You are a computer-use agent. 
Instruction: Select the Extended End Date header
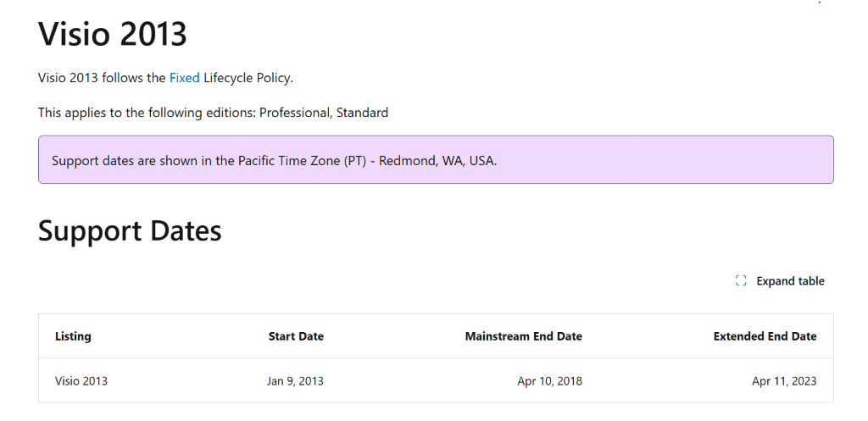(765, 336)
